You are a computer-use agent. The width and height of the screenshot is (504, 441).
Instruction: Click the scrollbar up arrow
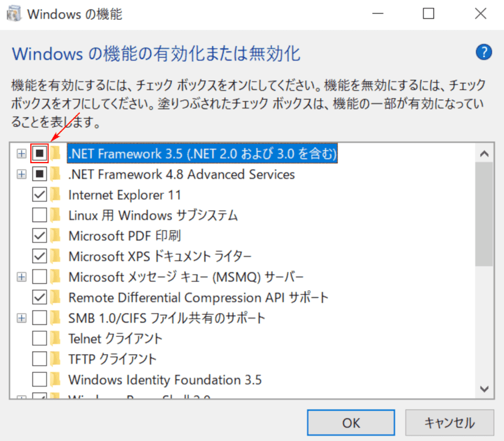click(x=484, y=154)
